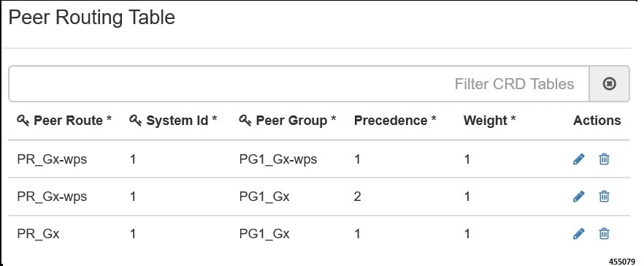Select the PR_Gx cell in last row

(38, 234)
